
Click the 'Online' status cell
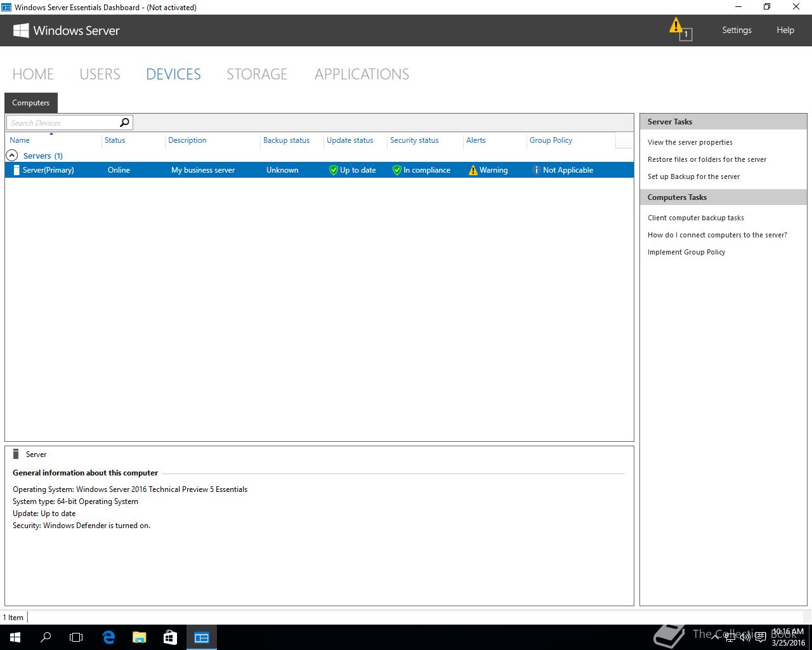[119, 170]
